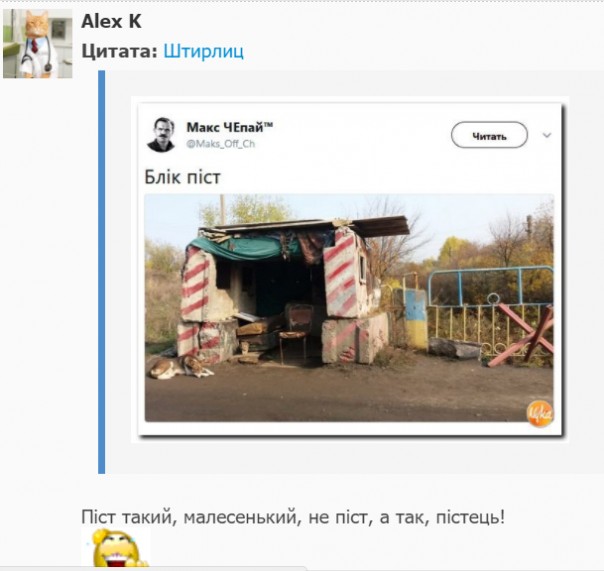Viewport: 604px width, 571px height.
Task: Click the blue vertical quote bar
Action: 102,272
